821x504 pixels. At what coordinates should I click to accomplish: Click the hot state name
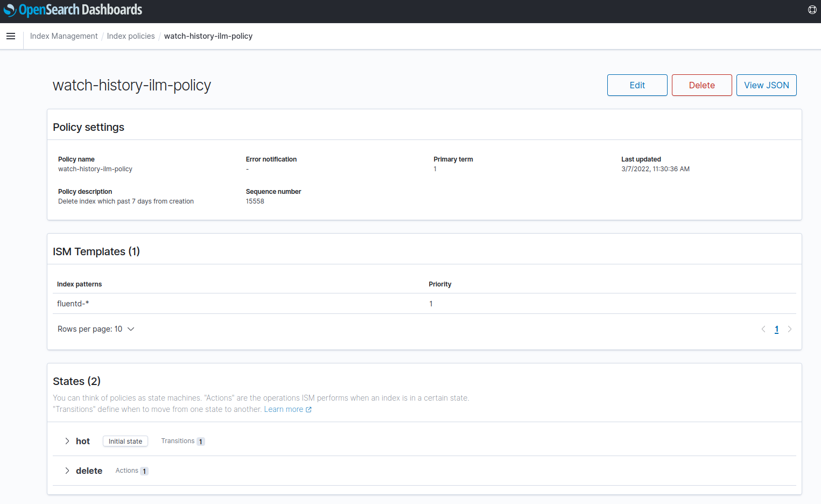(x=83, y=441)
